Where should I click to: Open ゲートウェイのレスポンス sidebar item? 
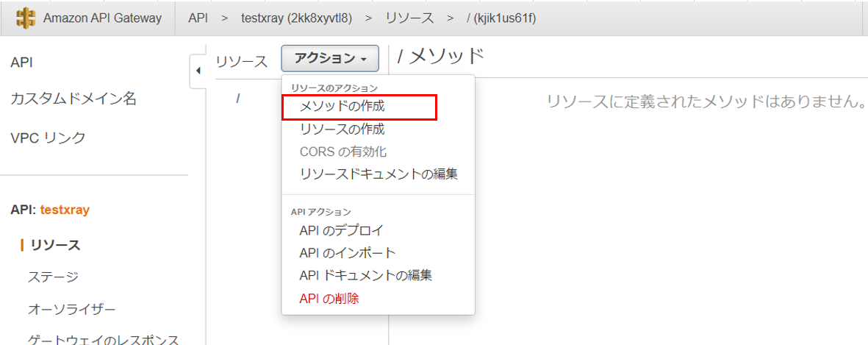[104, 339]
